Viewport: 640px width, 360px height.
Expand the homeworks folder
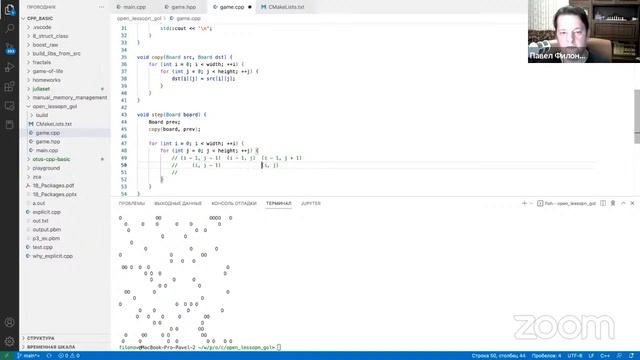pyautogui.click(x=46, y=80)
